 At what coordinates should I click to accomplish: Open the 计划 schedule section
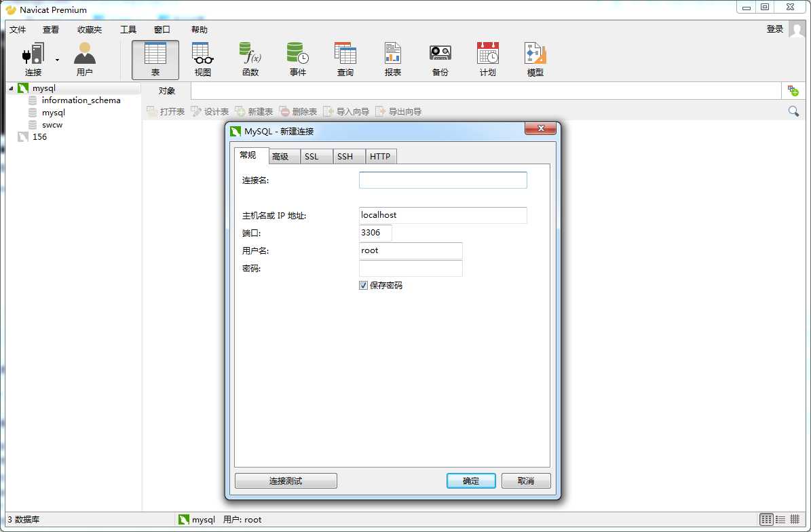tap(488, 60)
